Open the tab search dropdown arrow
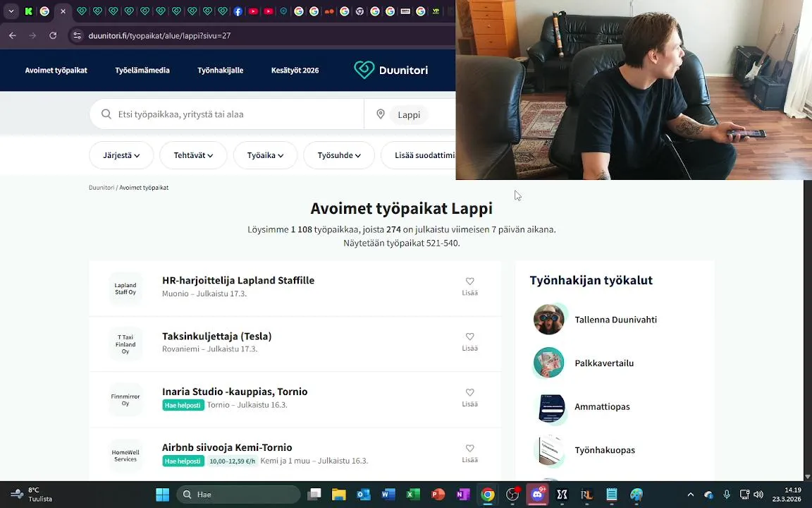This screenshot has width=812, height=508. 11,11
